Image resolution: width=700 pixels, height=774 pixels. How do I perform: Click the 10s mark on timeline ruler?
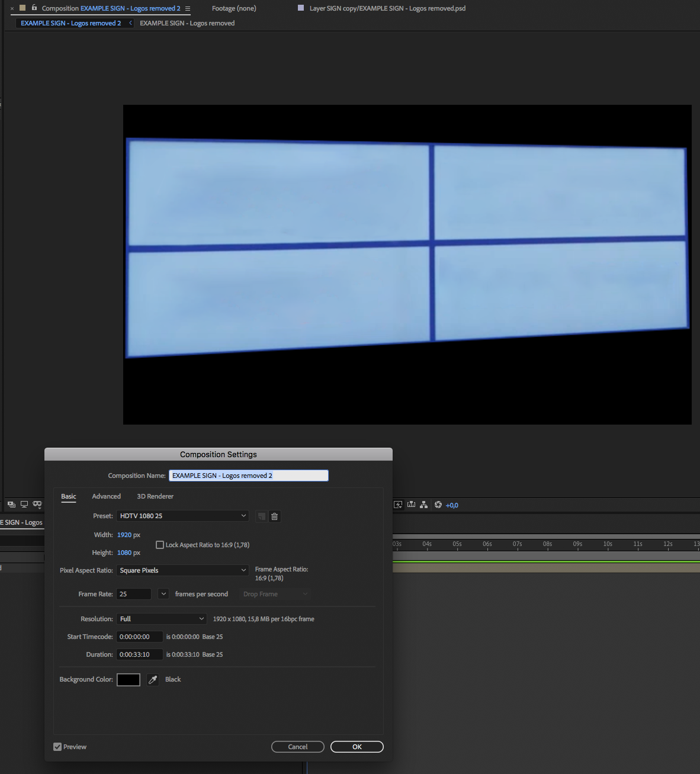608,544
